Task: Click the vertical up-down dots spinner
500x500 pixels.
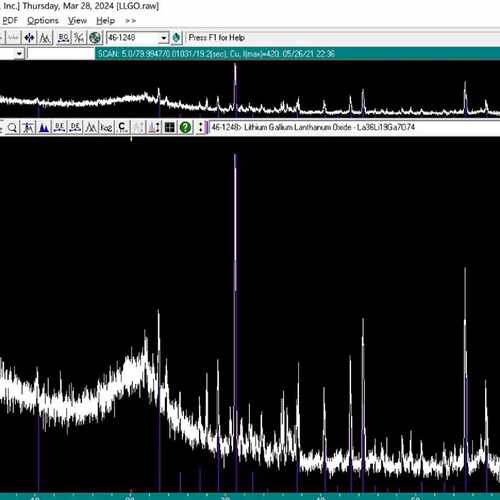Action: coord(201,127)
